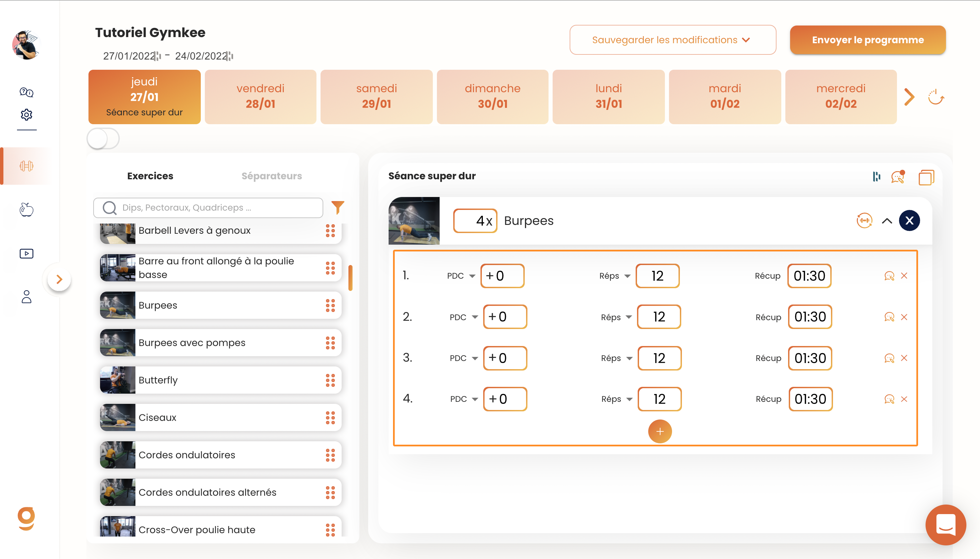Edit the reps value for set 2
This screenshot has width=980, height=559.
point(659,317)
